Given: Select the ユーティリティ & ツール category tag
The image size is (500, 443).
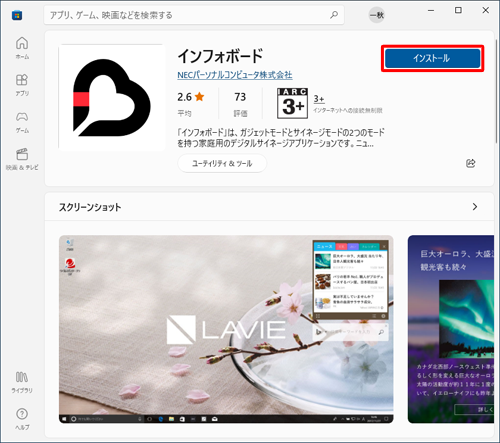Looking at the screenshot, I should pos(222,163).
